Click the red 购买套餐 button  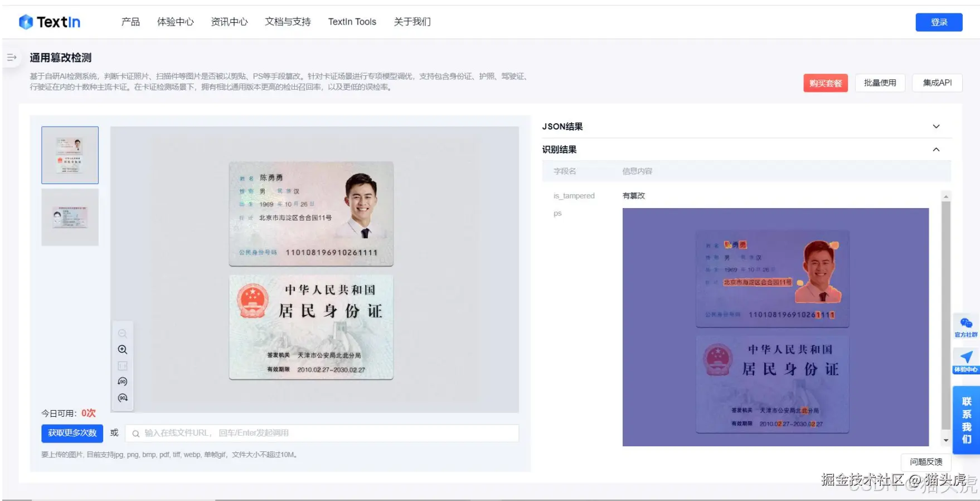coord(825,83)
